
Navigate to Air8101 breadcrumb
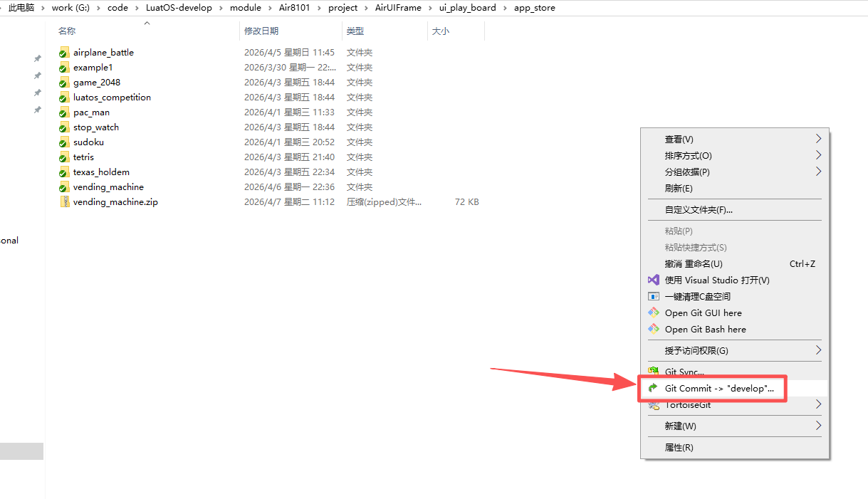pyautogui.click(x=296, y=8)
